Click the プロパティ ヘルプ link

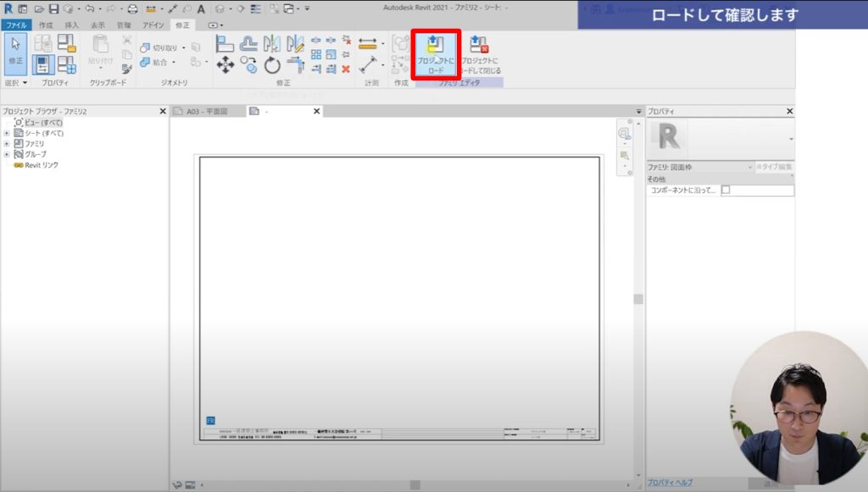[670, 482]
